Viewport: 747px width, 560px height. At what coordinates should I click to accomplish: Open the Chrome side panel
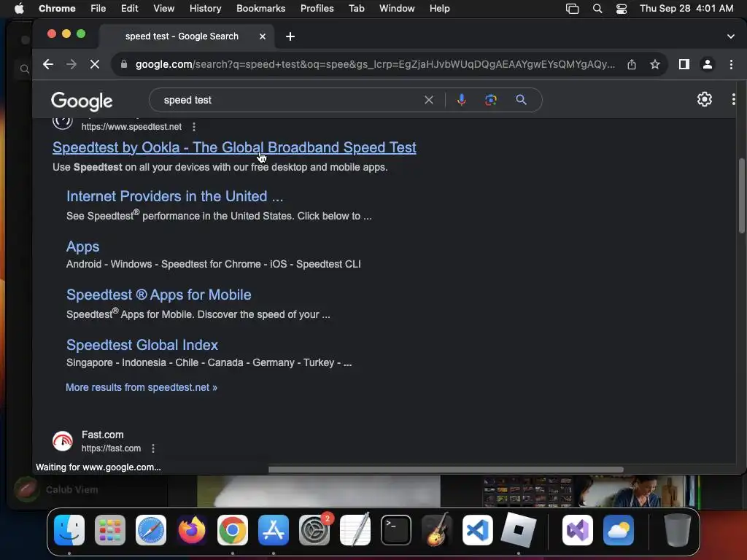pos(684,64)
